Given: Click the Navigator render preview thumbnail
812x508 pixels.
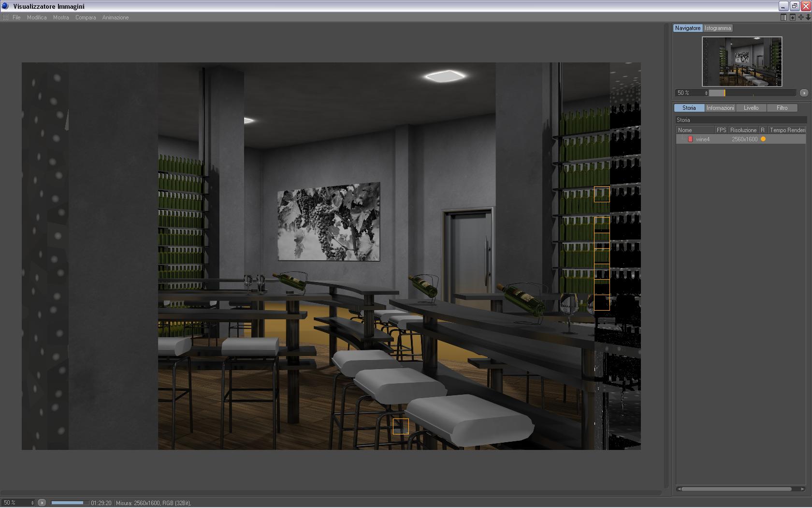Looking at the screenshot, I should tap(742, 61).
